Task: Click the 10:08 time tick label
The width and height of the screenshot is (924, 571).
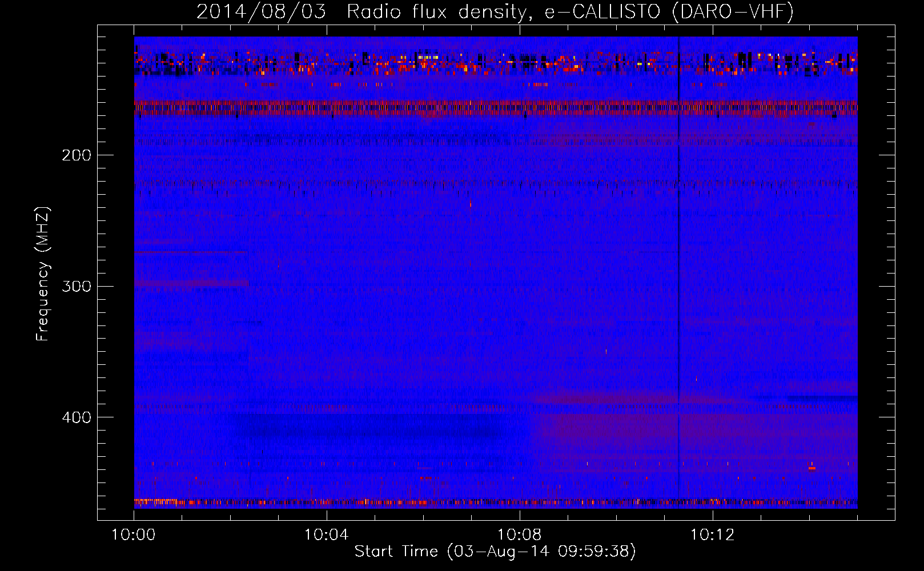Action: (x=520, y=535)
